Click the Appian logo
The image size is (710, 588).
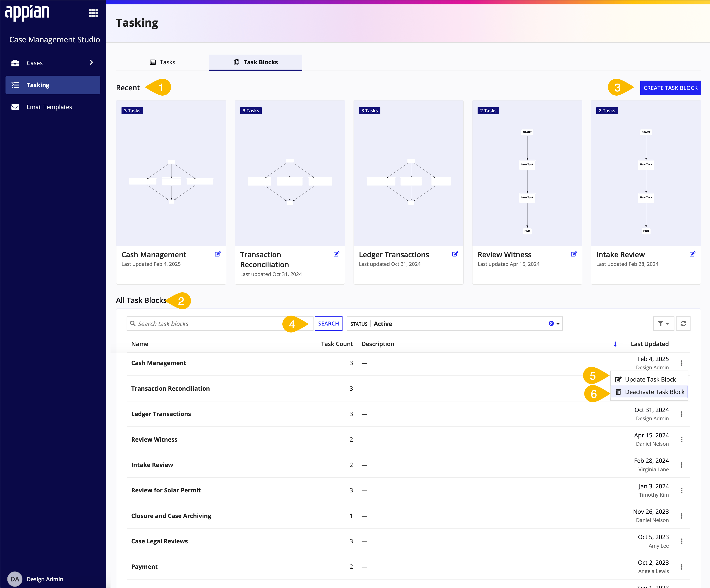[27, 13]
